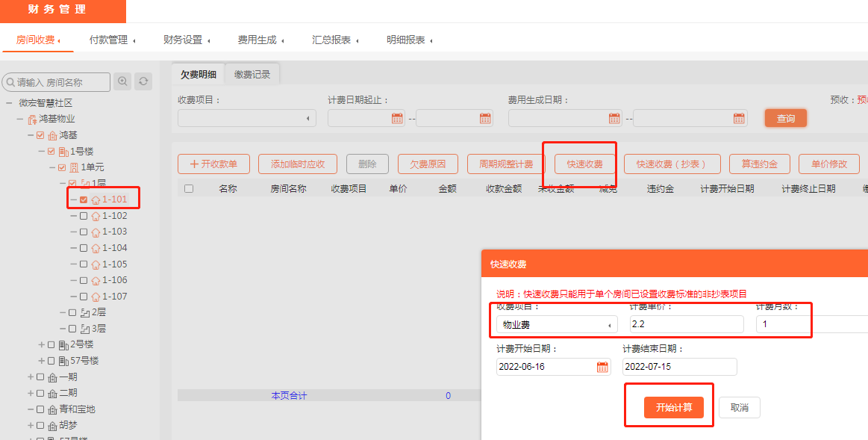Click the refresh icon above the room tree

[x=143, y=81]
